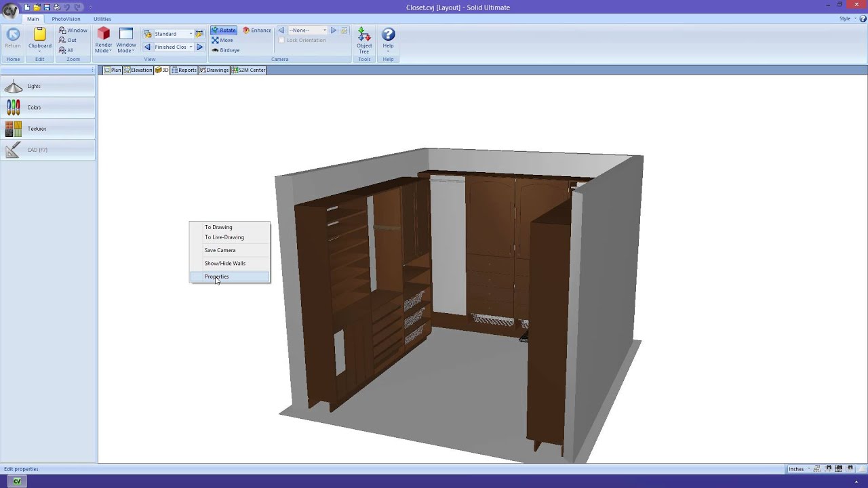Image resolution: width=868 pixels, height=488 pixels.
Task: Click previous camera arrow left of None
Action: click(281, 30)
